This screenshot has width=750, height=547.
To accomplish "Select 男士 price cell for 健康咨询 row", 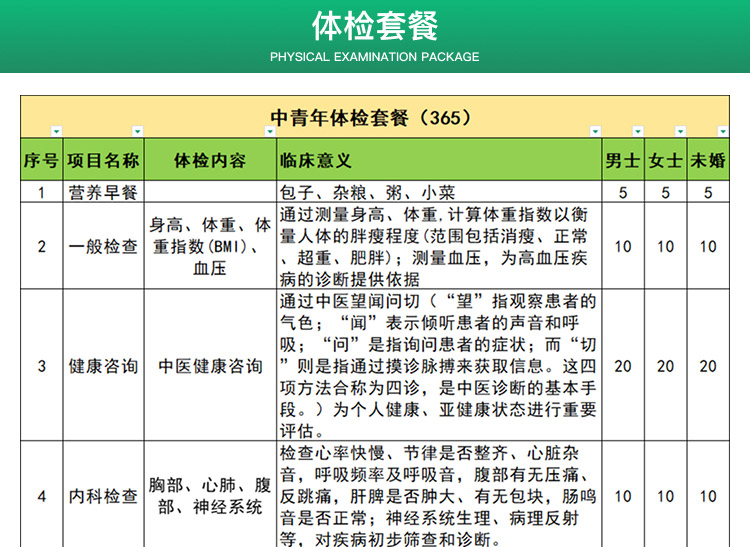I will pyautogui.click(x=623, y=366).
